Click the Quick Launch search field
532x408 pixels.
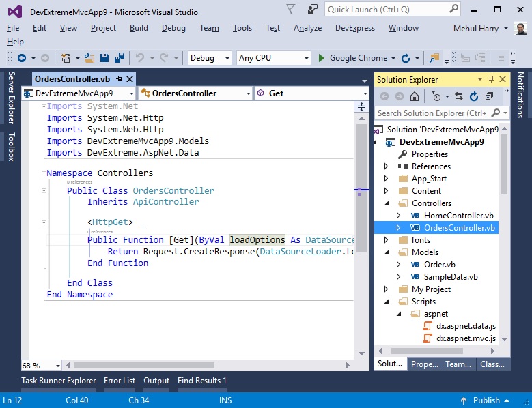click(393, 9)
